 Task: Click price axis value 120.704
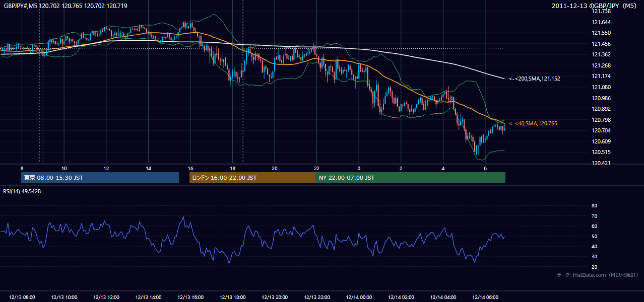point(601,130)
